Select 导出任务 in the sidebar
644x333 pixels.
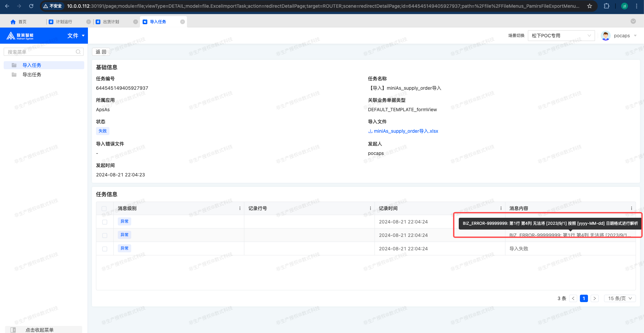32,75
